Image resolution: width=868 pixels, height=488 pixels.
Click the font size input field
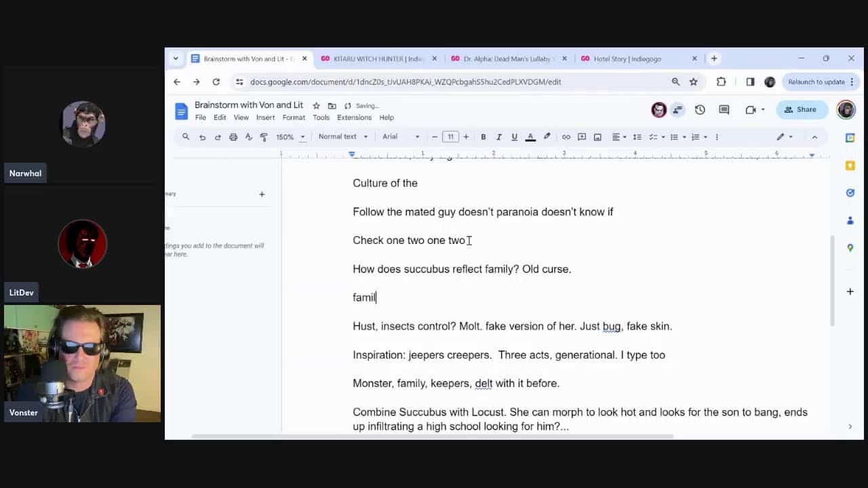coord(450,137)
